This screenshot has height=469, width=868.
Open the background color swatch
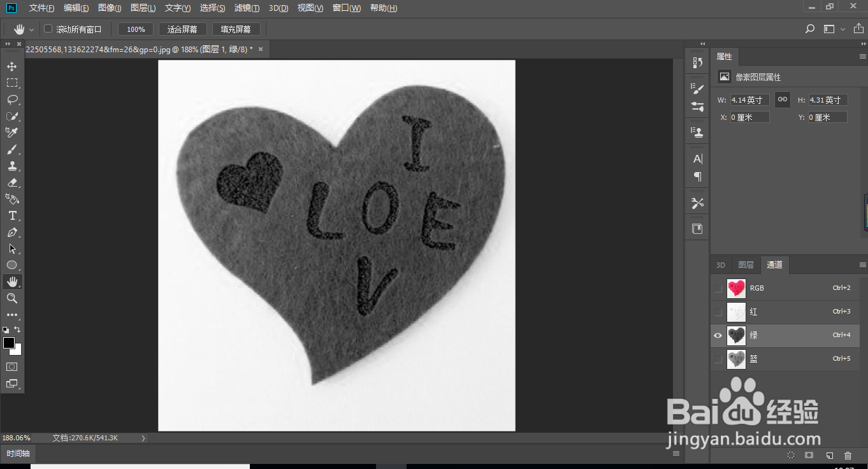tap(17, 350)
